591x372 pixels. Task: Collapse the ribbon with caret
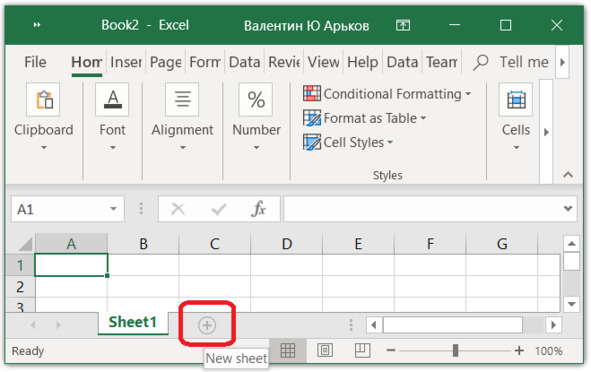(568, 175)
